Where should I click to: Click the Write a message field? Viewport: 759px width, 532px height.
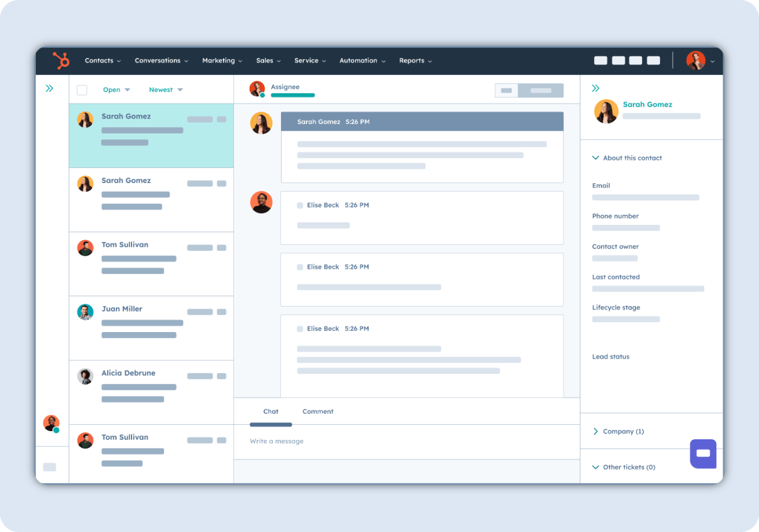click(x=406, y=442)
